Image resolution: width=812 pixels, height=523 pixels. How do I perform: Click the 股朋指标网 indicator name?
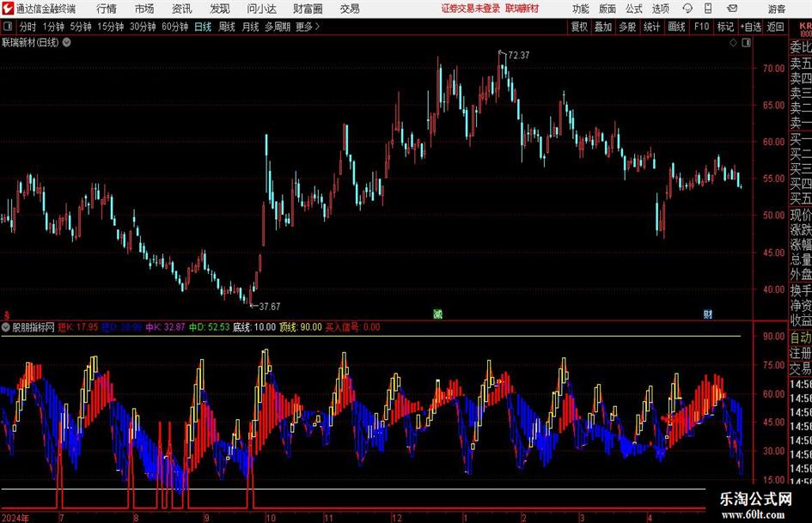34,327
